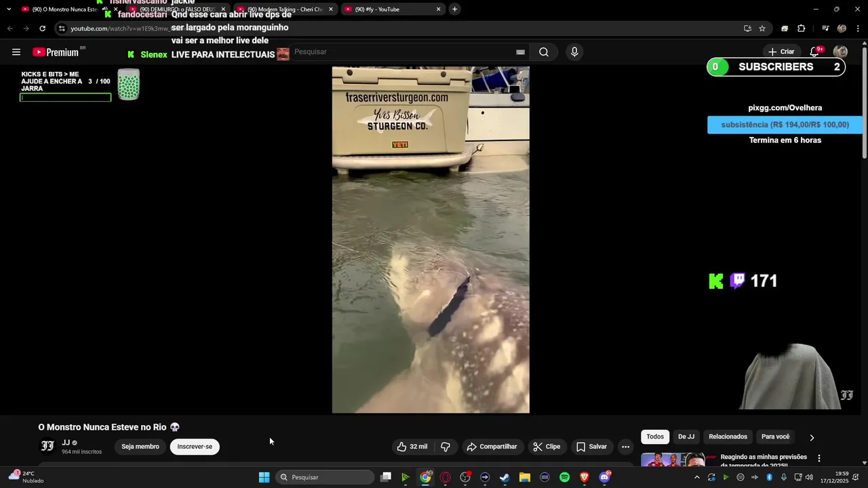
Task: Open the account avatar menu
Action: (840, 52)
